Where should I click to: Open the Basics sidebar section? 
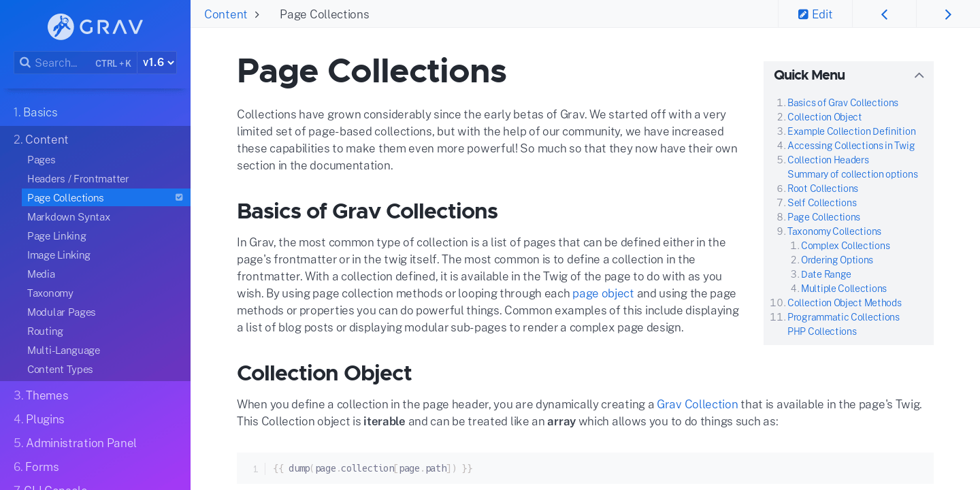pyautogui.click(x=35, y=112)
